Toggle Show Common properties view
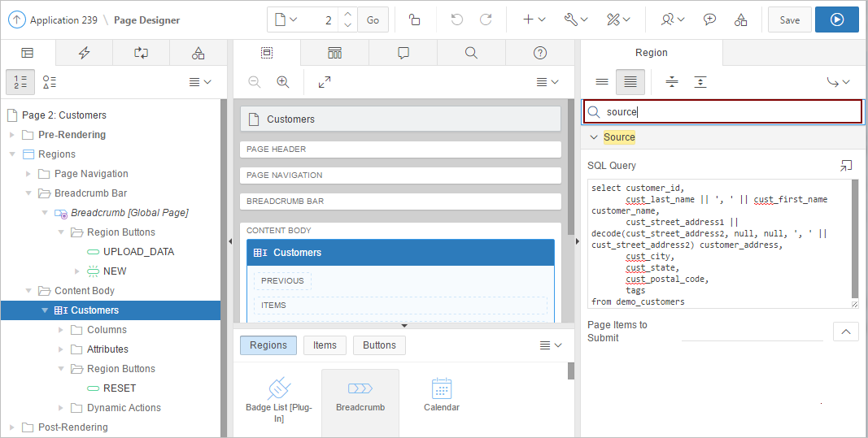 [x=602, y=82]
